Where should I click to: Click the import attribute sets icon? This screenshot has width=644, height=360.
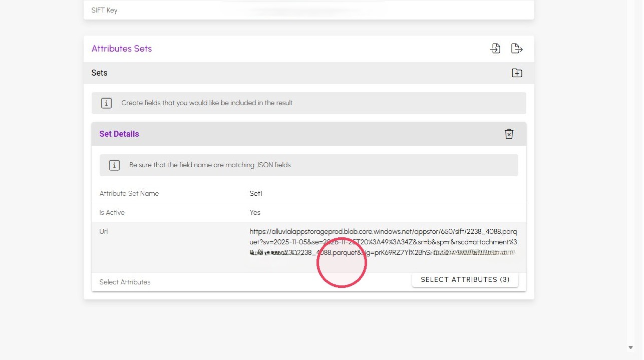pyautogui.click(x=495, y=49)
